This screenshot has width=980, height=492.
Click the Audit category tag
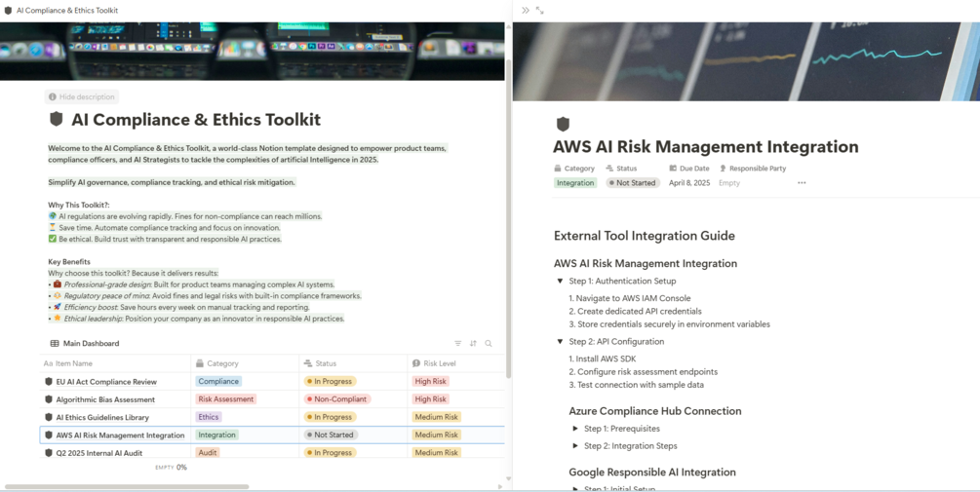208,453
